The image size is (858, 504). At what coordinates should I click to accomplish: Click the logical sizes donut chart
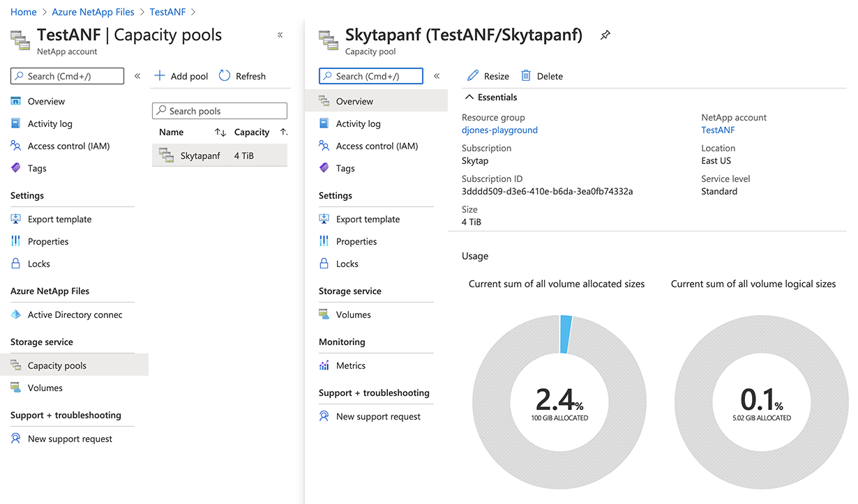[x=762, y=401]
